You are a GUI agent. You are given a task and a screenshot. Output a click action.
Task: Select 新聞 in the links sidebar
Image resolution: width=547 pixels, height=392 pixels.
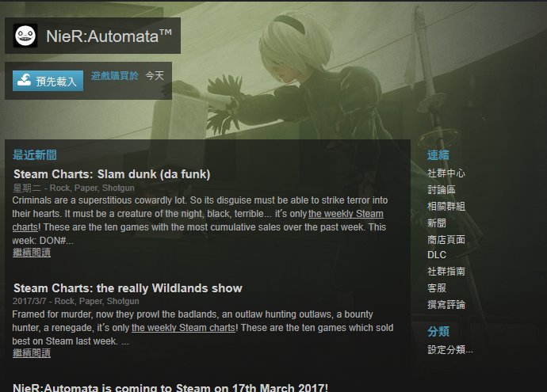(x=437, y=223)
